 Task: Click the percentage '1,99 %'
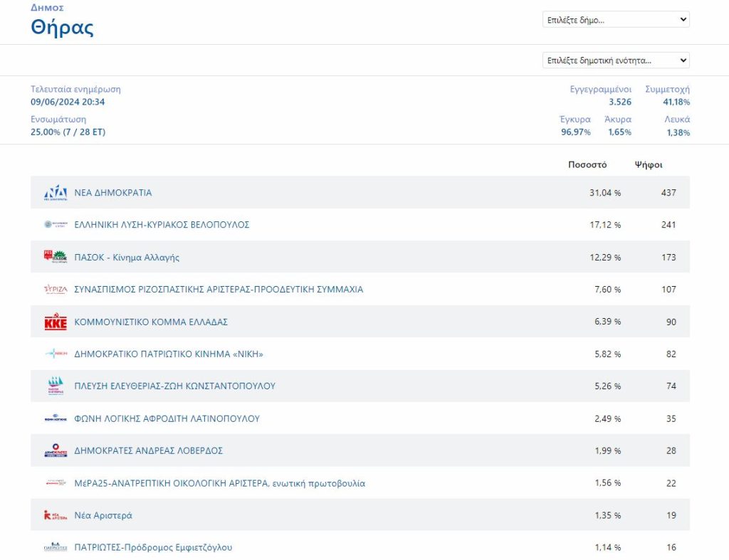point(608,450)
